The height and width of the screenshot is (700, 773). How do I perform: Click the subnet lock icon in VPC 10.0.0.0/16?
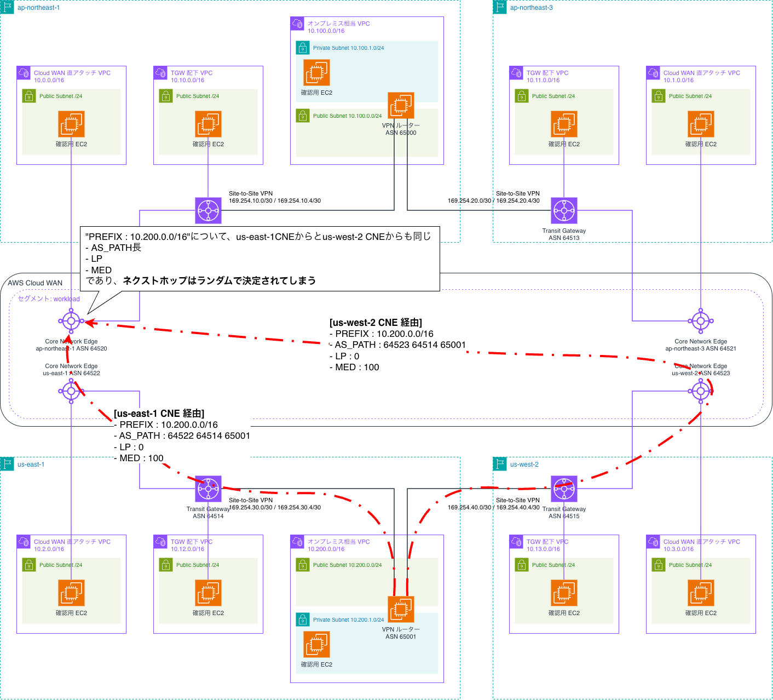(x=29, y=96)
